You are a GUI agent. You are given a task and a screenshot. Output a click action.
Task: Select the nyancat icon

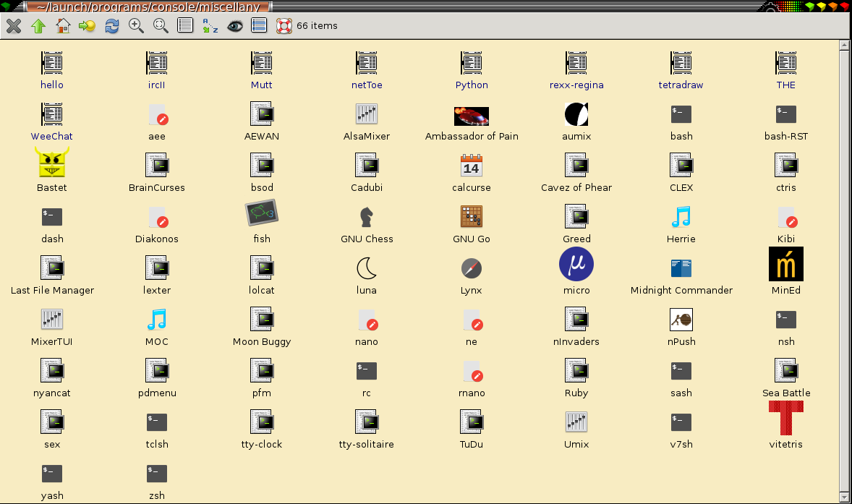[52, 370]
